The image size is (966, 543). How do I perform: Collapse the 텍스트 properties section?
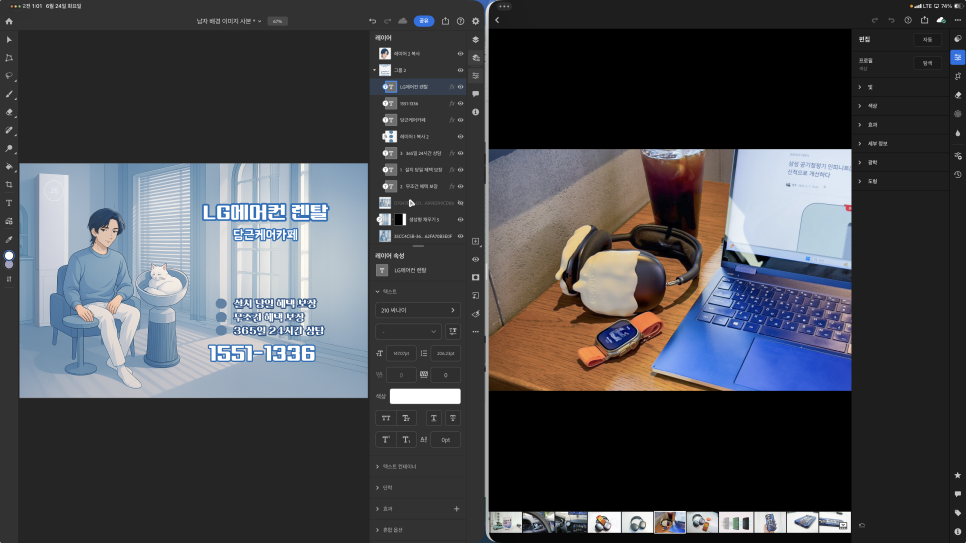coord(378,292)
